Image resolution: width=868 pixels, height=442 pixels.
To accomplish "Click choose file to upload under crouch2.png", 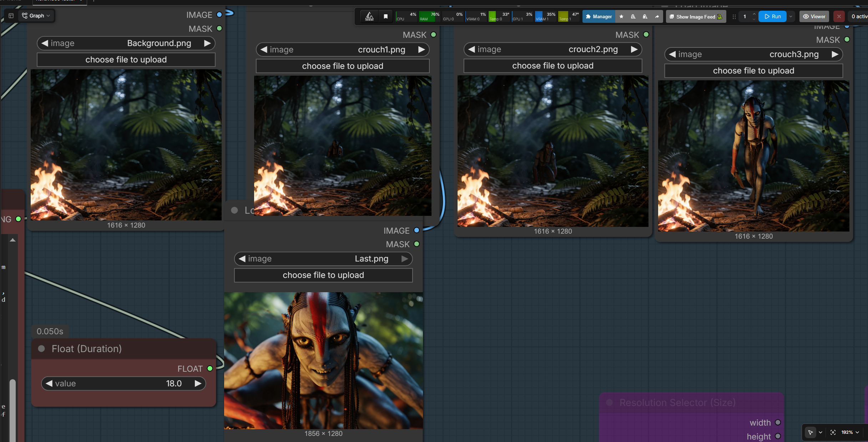I will [553, 66].
